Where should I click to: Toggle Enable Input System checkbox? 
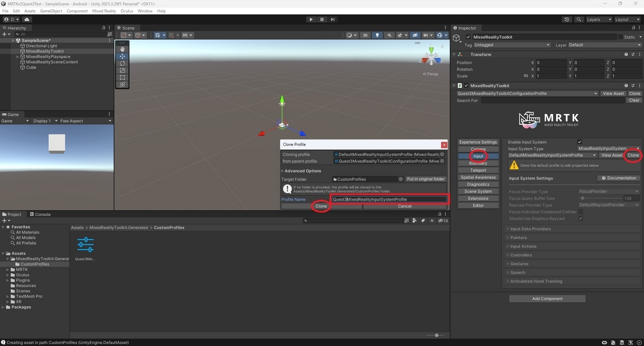[x=580, y=142]
